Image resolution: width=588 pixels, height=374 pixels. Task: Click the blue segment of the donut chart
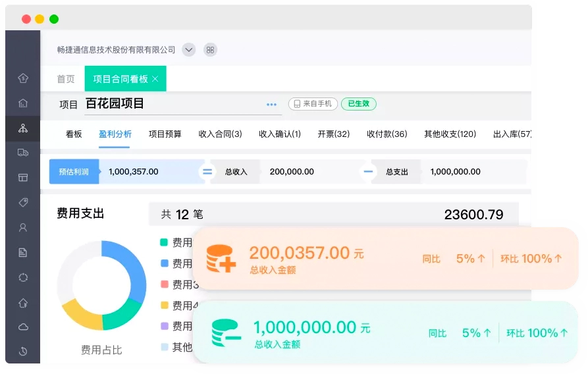click(134, 269)
